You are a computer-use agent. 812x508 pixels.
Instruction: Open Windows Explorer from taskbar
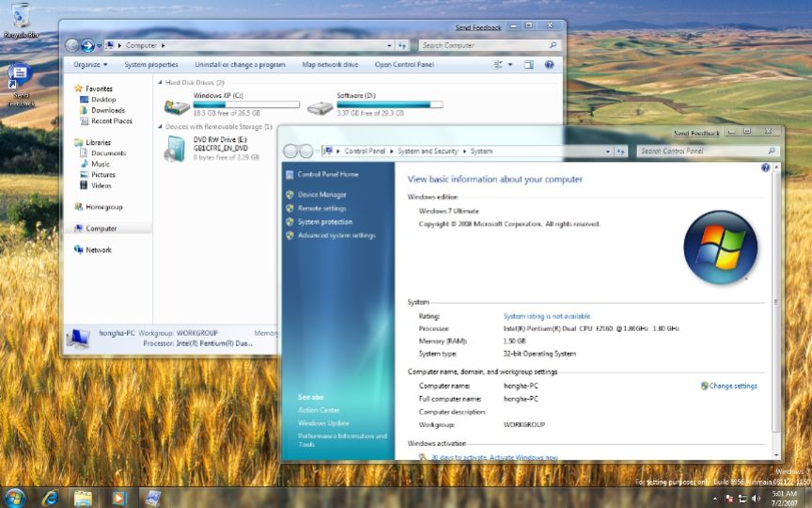(x=83, y=499)
